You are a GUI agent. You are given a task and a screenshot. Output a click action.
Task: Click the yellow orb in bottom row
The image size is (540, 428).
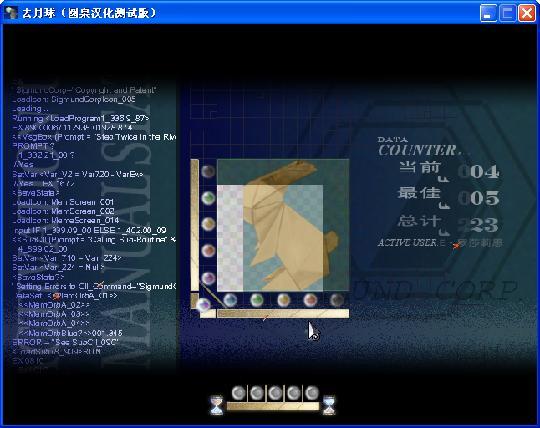point(283,300)
